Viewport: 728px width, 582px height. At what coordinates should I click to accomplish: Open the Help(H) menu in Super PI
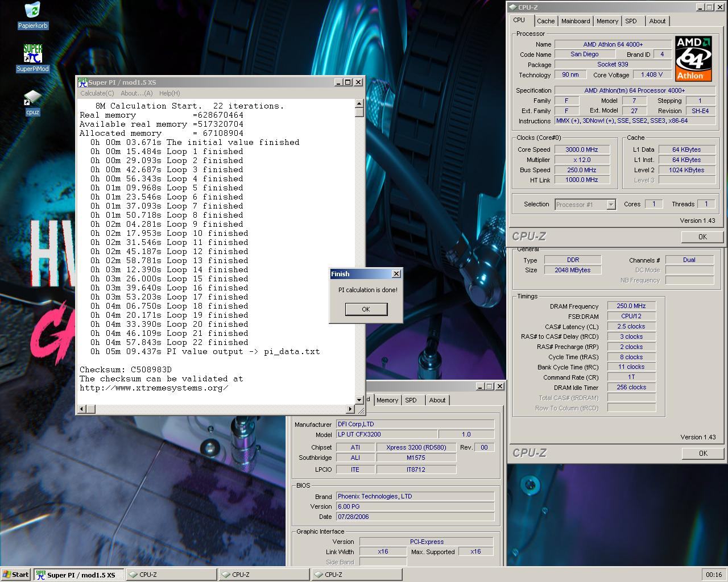(169, 93)
